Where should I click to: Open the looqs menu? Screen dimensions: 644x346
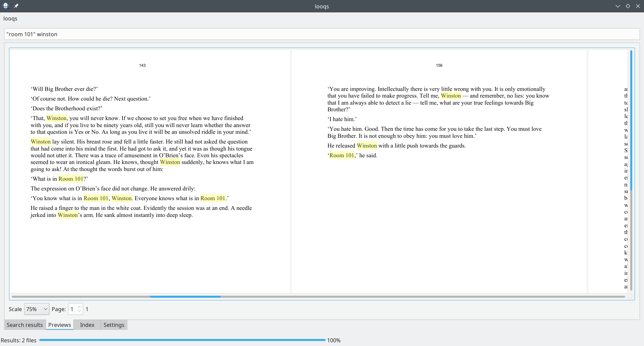coord(10,18)
